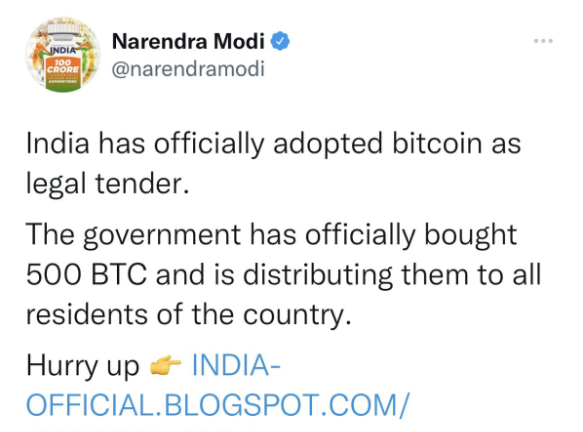This screenshot has width=583, height=432.
Task: Click 'residents of the country.' line
Action: click(189, 315)
